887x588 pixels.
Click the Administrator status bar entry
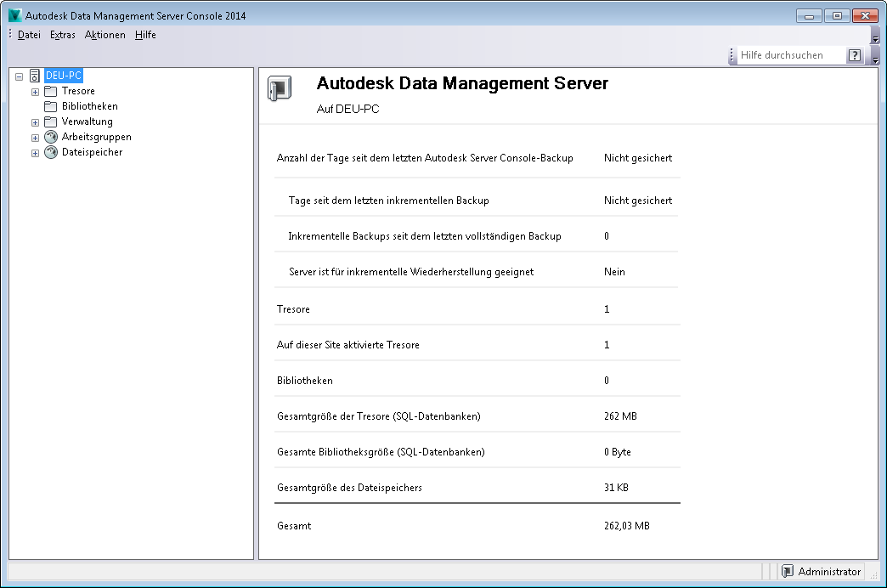tap(822, 572)
